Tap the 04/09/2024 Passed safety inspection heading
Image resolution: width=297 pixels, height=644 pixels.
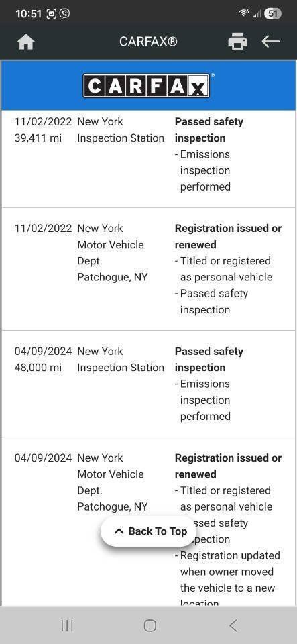click(209, 360)
